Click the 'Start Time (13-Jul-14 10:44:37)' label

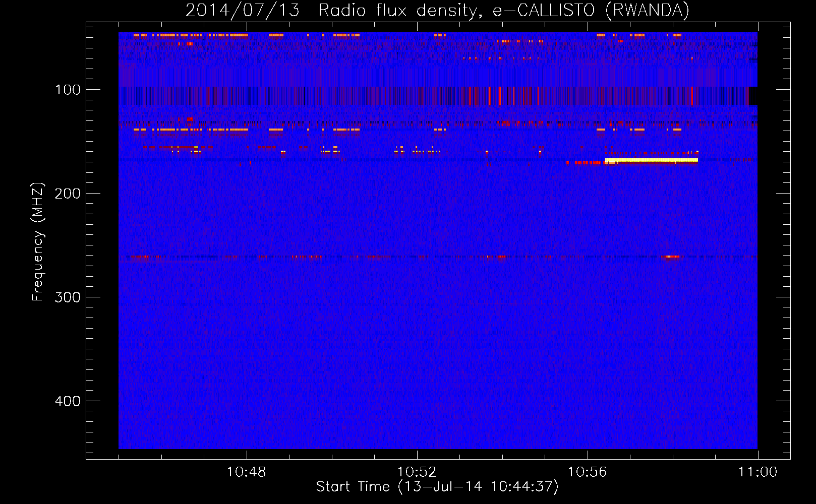437,487
